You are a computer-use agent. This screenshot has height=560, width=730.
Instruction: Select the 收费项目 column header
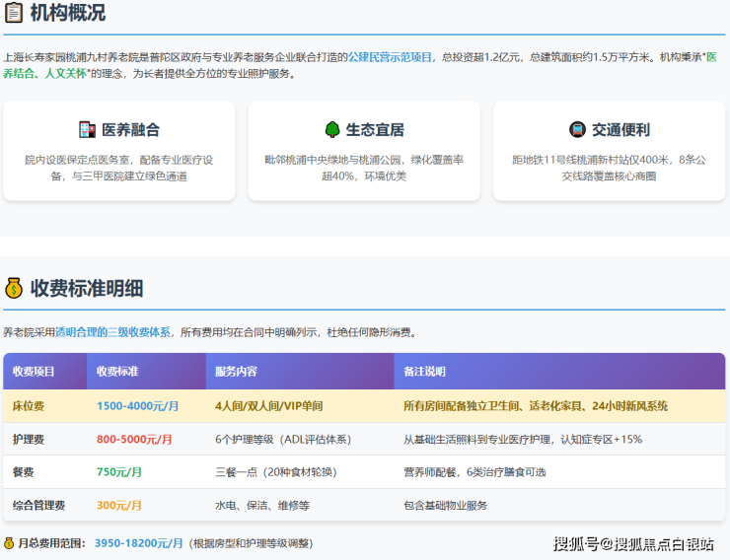(x=35, y=372)
